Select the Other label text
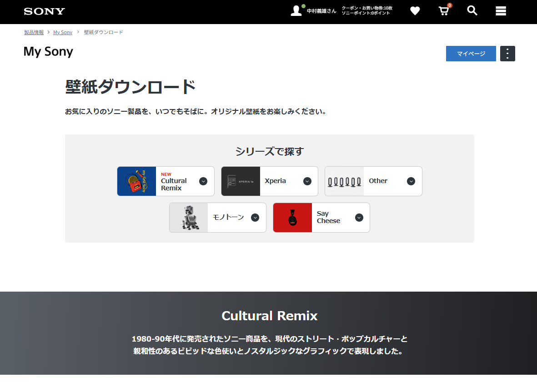The image size is (537, 392). pyautogui.click(x=378, y=181)
